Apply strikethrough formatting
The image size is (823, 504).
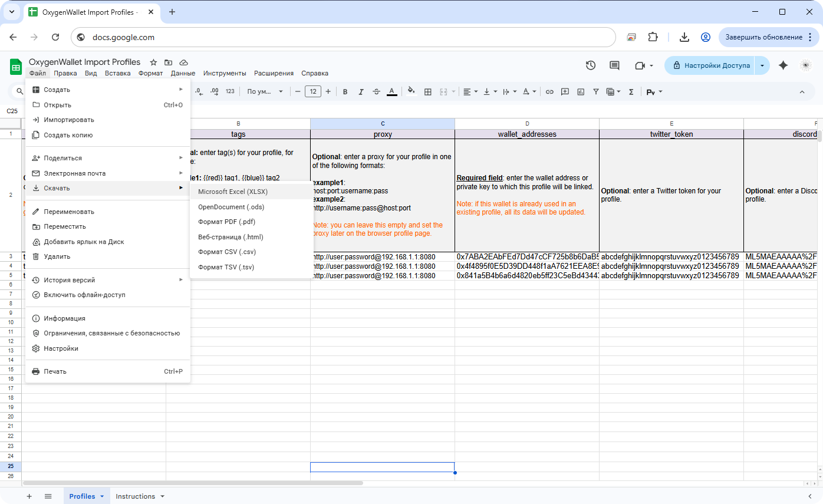pyautogui.click(x=376, y=91)
